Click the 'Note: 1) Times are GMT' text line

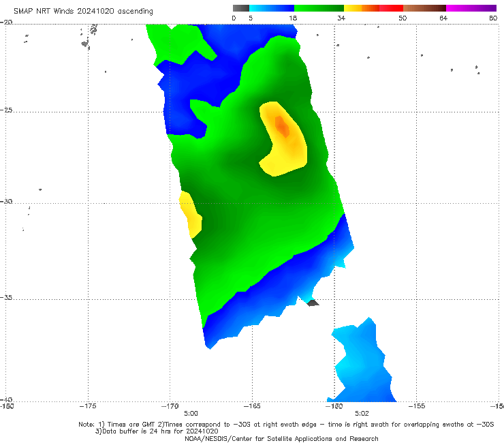[286, 425]
